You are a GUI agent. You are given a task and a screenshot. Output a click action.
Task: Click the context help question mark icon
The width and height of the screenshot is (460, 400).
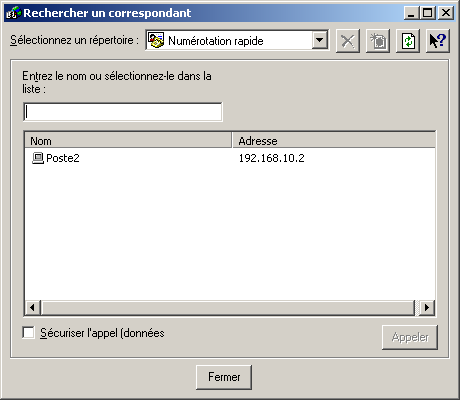(438, 41)
